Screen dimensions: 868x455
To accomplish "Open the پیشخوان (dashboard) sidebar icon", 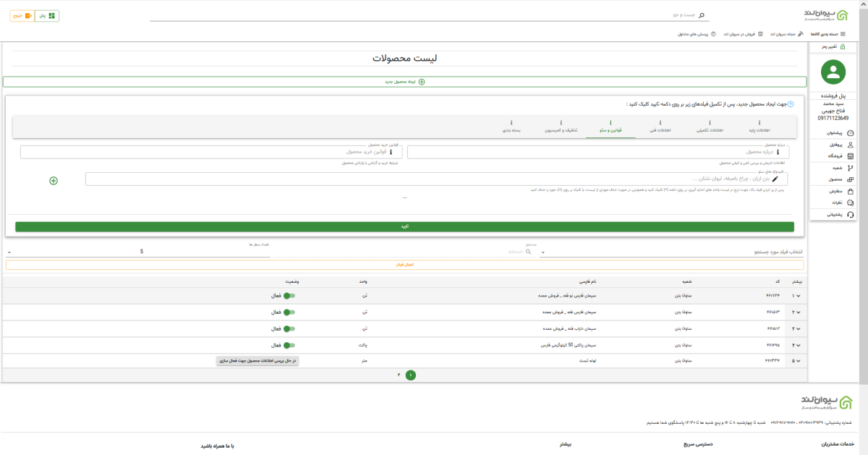I will [x=851, y=134].
